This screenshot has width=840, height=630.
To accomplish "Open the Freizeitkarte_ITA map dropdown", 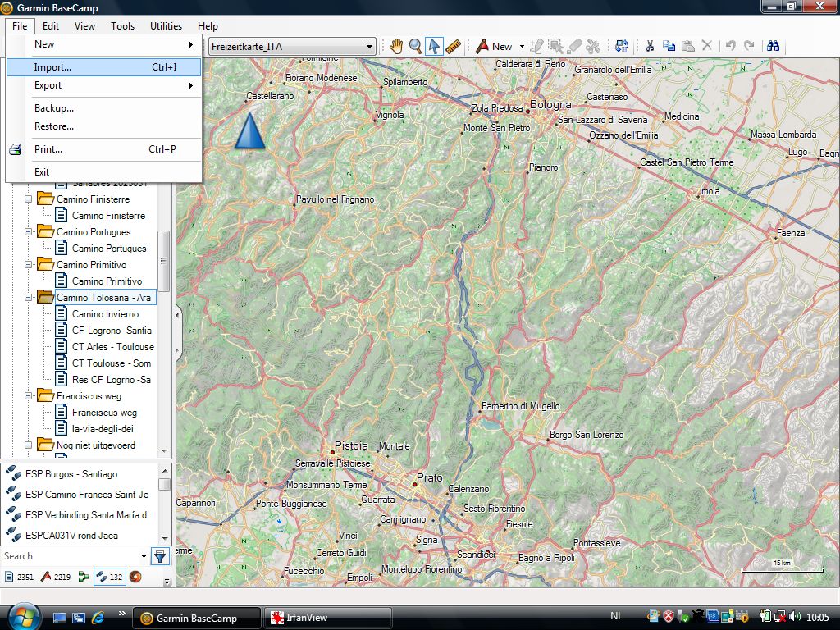I will [292, 47].
